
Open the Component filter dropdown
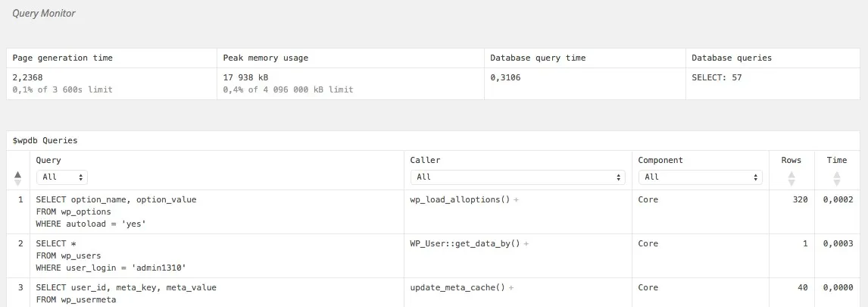point(701,177)
